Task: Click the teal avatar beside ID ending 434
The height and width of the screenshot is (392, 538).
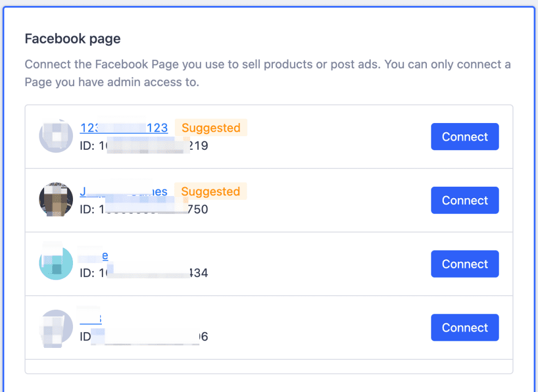Action: tap(56, 263)
